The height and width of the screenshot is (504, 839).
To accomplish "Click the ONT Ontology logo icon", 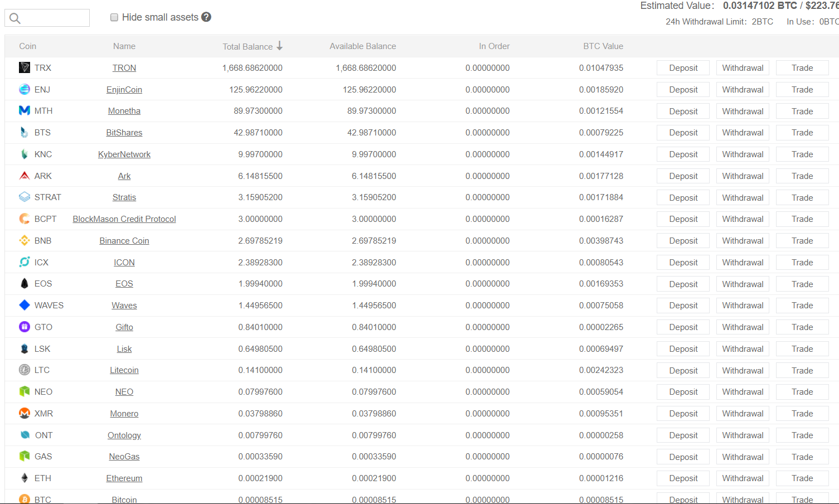I will point(25,435).
